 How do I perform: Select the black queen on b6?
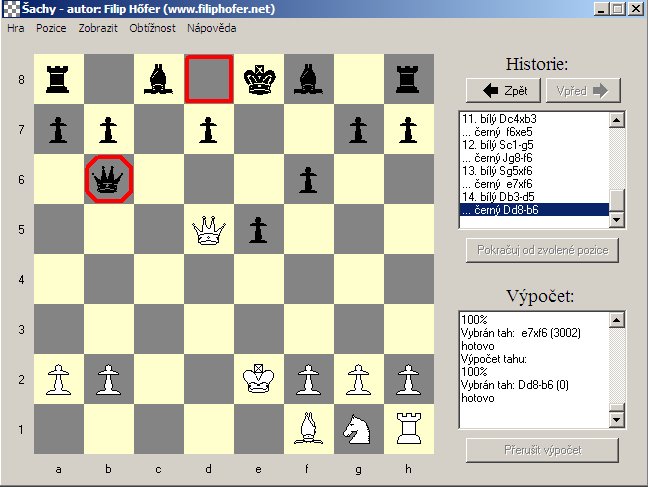tap(108, 179)
